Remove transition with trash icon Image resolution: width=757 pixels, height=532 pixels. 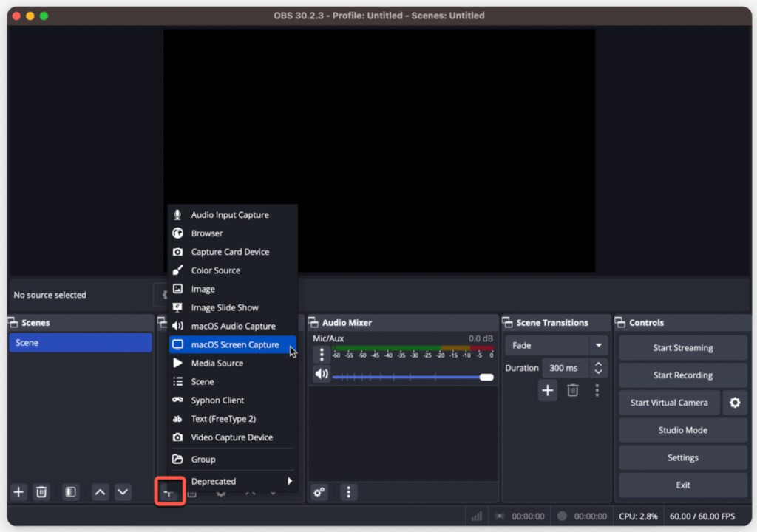[573, 390]
